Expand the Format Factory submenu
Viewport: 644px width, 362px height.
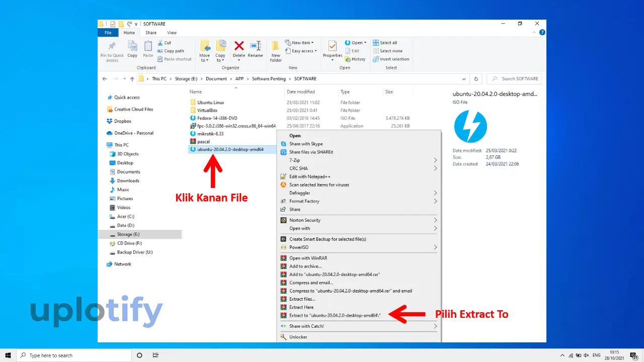point(359,201)
